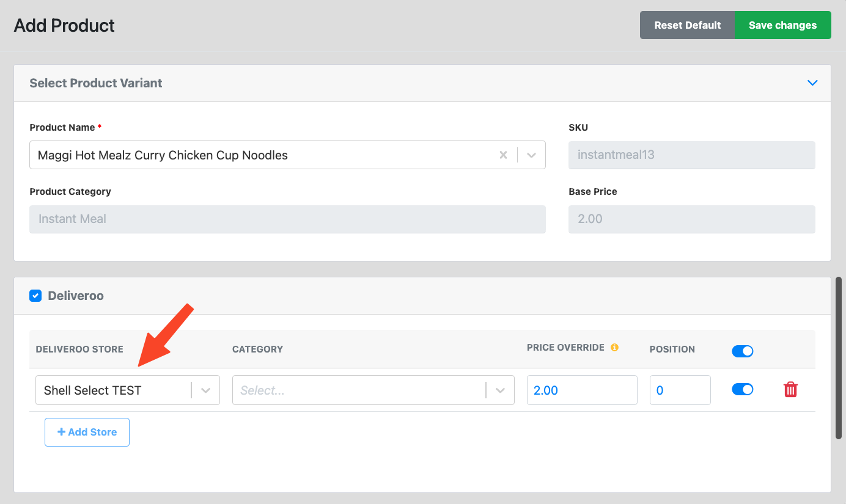The height and width of the screenshot is (504, 846).
Task: Click the Price Override input 2.00
Action: 582,390
